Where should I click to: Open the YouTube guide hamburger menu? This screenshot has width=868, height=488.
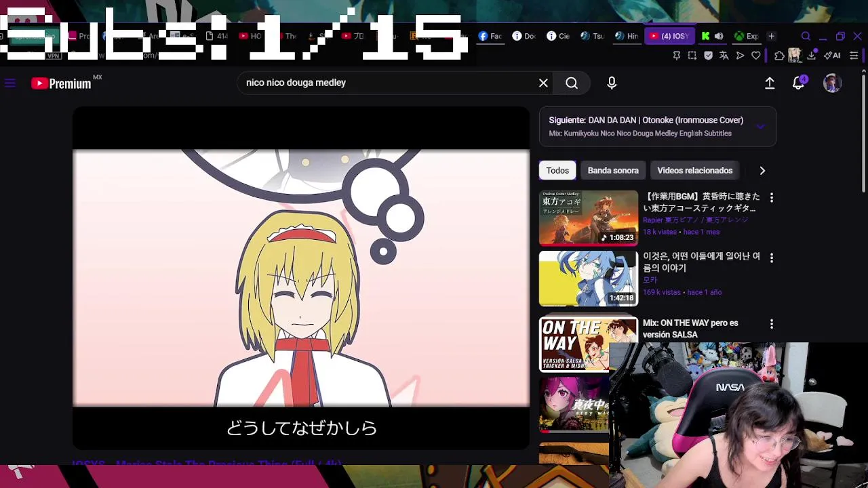[x=9, y=83]
